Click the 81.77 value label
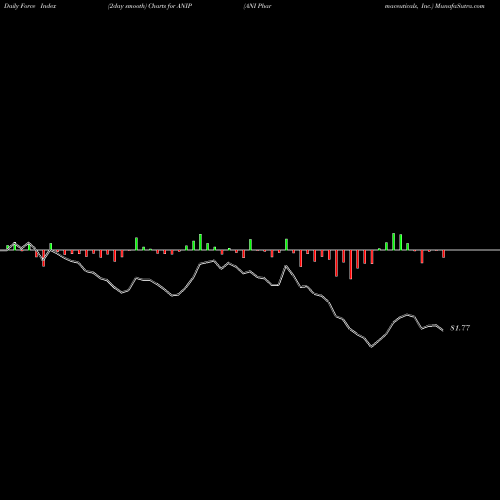The width and height of the screenshot is (500, 500). pyautogui.click(x=460, y=328)
